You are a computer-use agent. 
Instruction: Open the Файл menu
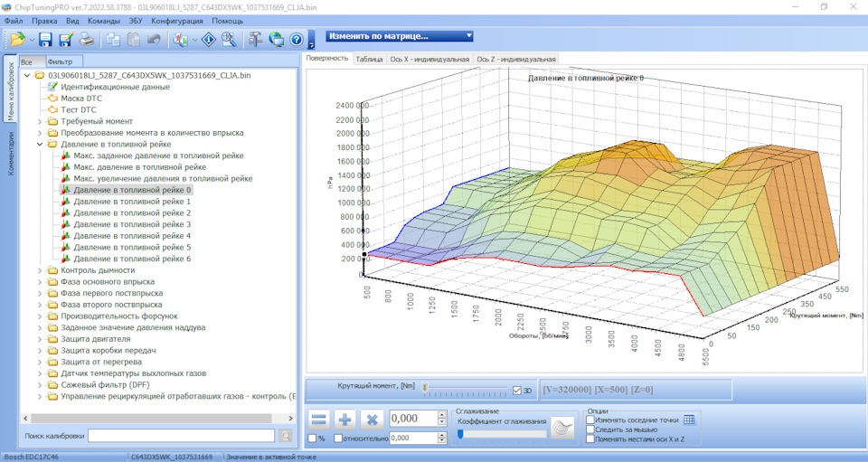pos(14,21)
